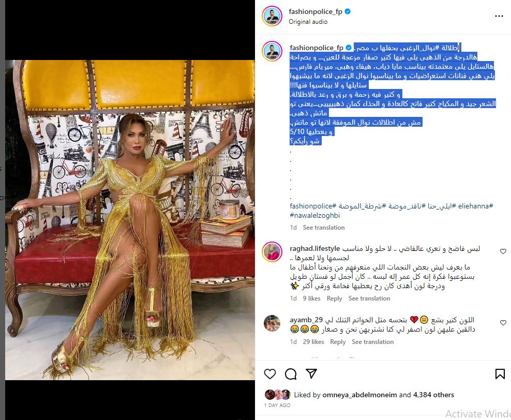Image resolution: width=511 pixels, height=420 pixels.
Task: Open ayamb_29's profile avatar
Action: (x=272, y=323)
